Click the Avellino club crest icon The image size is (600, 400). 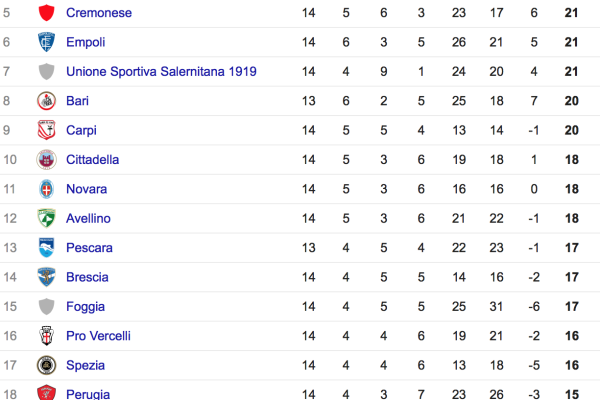(x=45, y=218)
